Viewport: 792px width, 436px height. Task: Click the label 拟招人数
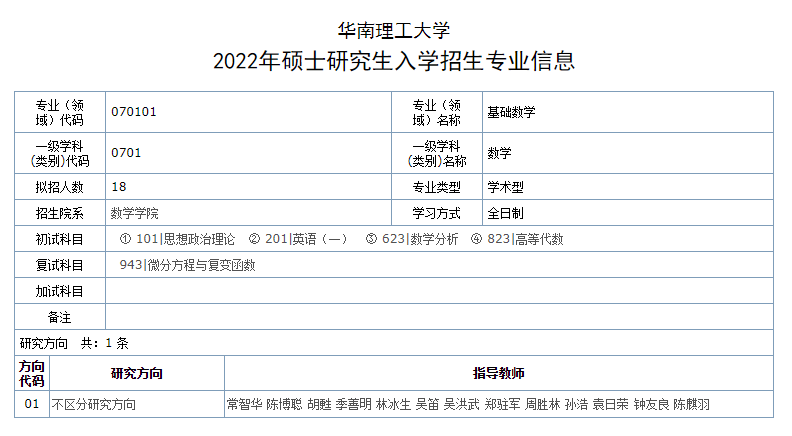(x=60, y=187)
